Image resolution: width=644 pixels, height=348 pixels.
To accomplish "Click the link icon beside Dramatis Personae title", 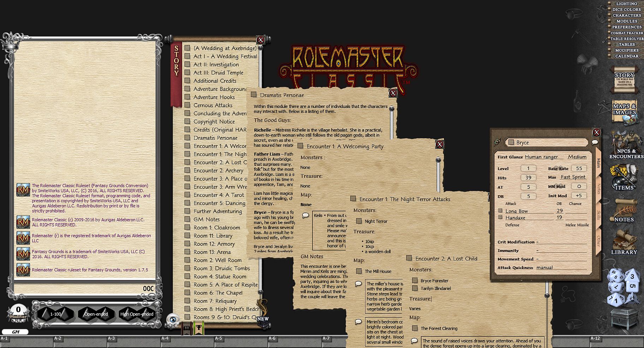I will (254, 95).
